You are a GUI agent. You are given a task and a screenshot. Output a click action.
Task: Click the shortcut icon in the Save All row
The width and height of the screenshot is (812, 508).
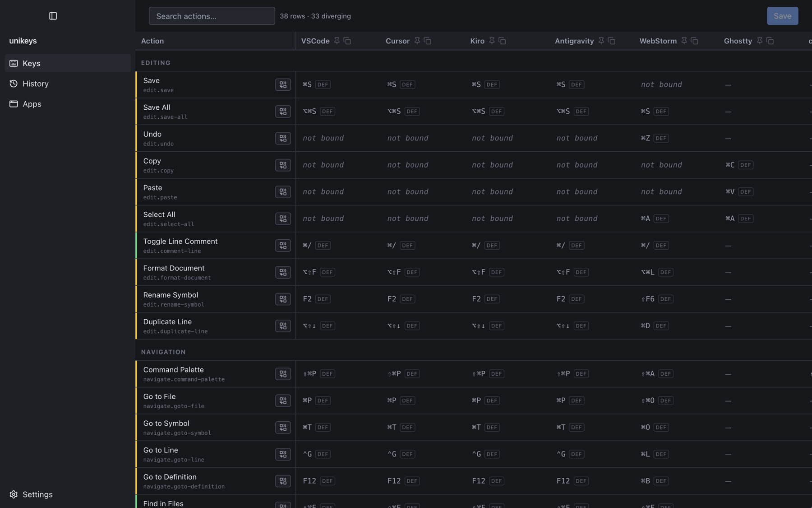(283, 111)
